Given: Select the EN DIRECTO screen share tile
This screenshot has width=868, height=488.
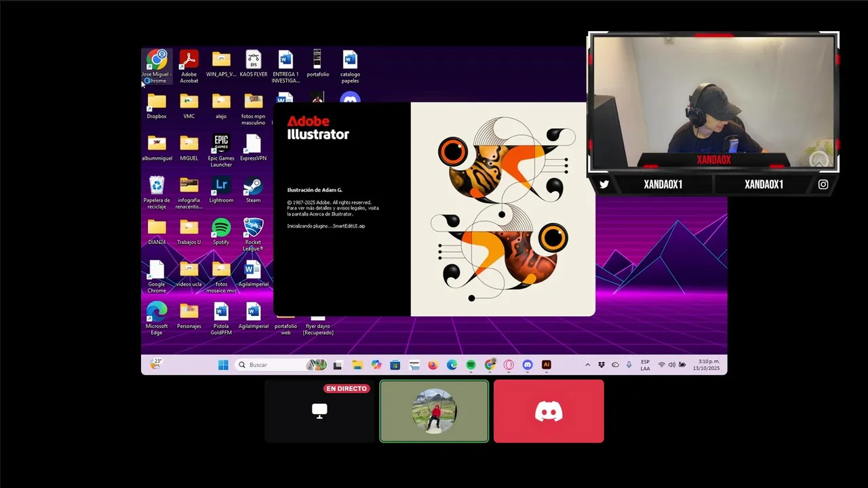Looking at the screenshot, I should click(x=319, y=411).
